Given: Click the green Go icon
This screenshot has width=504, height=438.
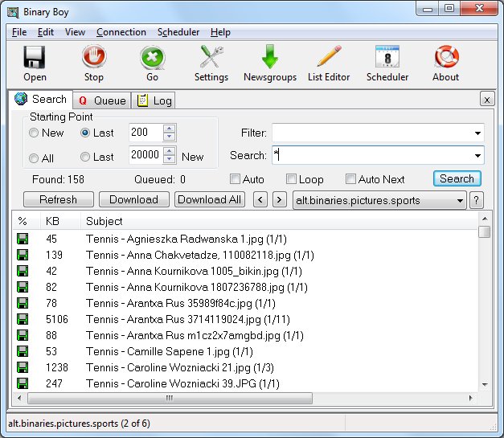Looking at the screenshot, I should click(153, 58).
